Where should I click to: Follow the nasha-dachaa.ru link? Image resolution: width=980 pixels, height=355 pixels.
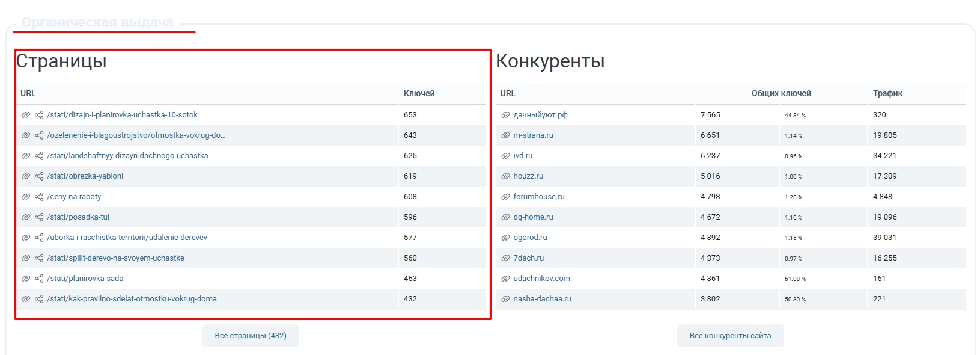pyautogui.click(x=542, y=299)
